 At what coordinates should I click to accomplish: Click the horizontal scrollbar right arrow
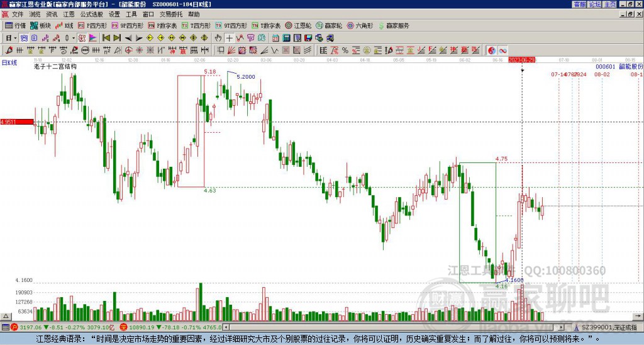point(562,327)
